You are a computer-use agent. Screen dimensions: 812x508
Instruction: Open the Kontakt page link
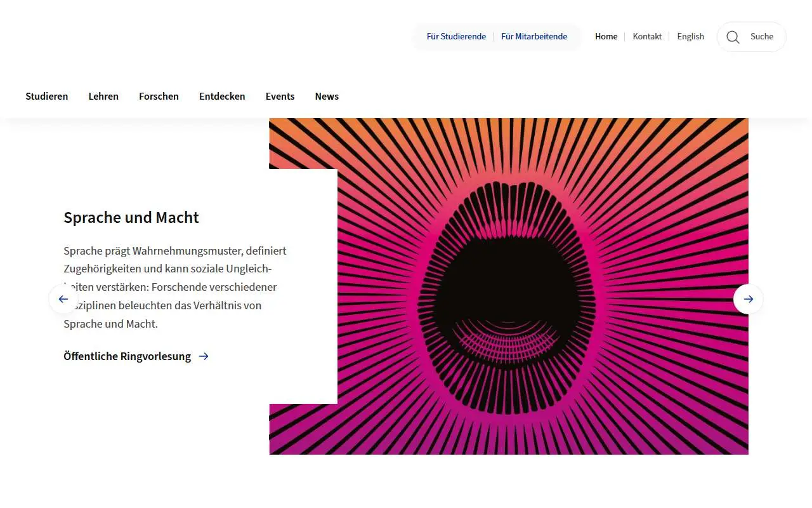[x=647, y=36]
